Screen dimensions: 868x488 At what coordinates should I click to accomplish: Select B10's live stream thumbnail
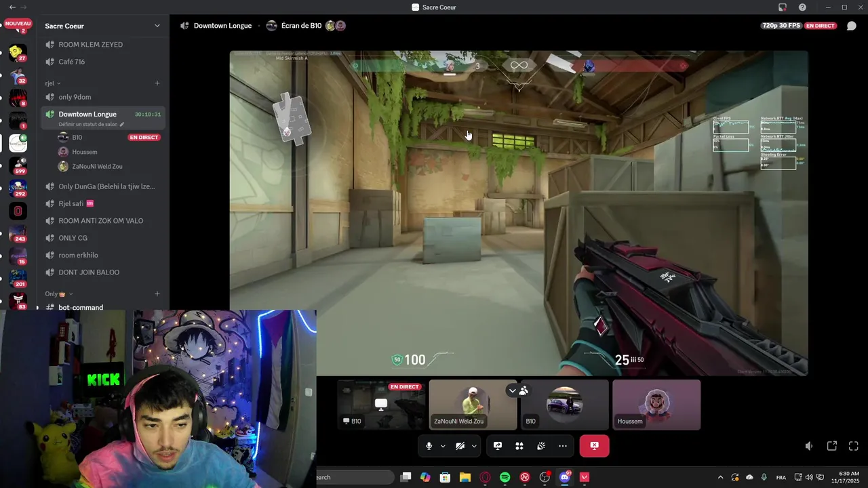click(x=381, y=405)
